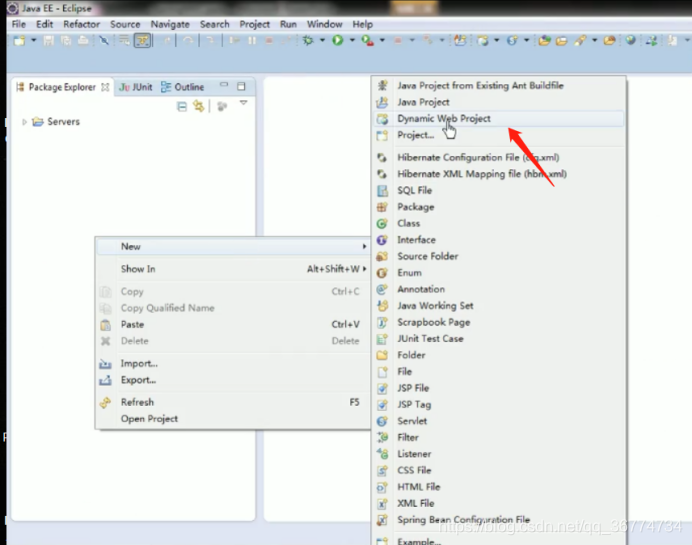692x545 pixels.
Task: Open the Debug configurations dropdown arrow
Action: click(x=322, y=41)
